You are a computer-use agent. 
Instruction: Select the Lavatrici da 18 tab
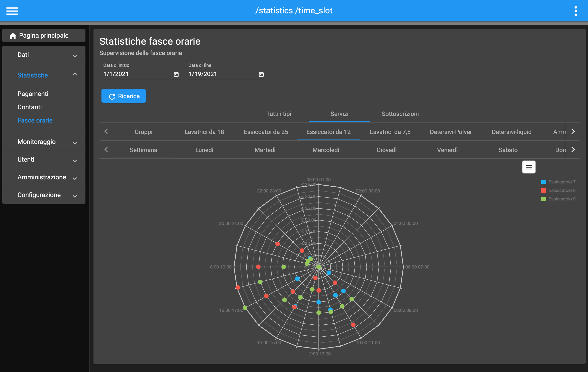(204, 132)
